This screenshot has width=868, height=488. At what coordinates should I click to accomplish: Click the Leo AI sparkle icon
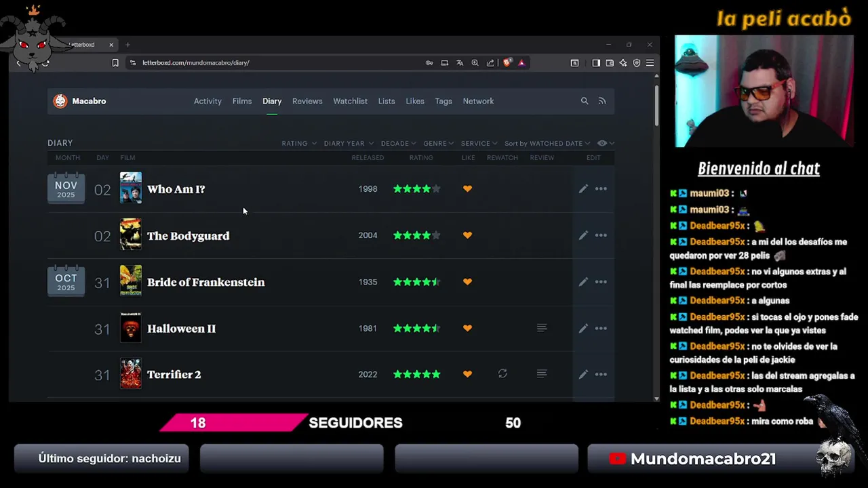coord(623,62)
